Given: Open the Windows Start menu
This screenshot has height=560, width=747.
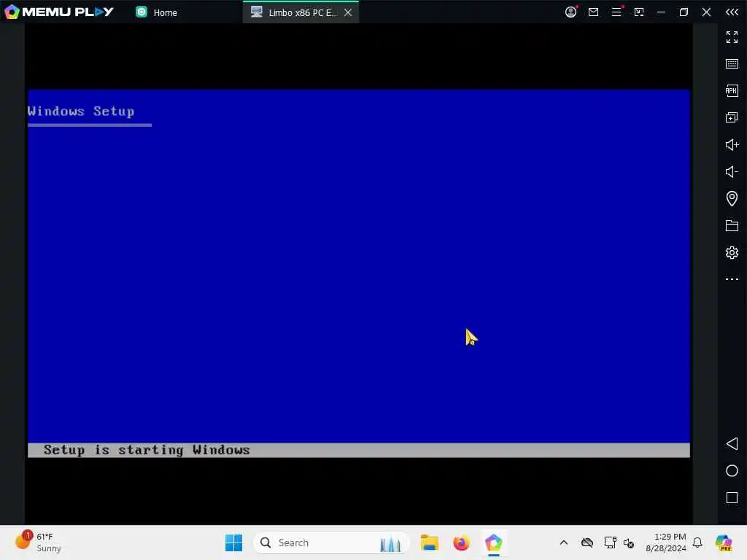Looking at the screenshot, I should (233, 542).
